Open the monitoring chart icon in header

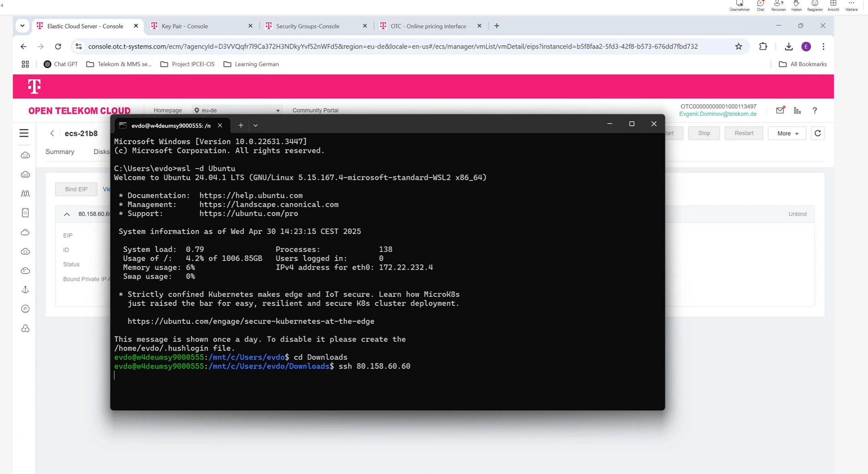(797, 110)
